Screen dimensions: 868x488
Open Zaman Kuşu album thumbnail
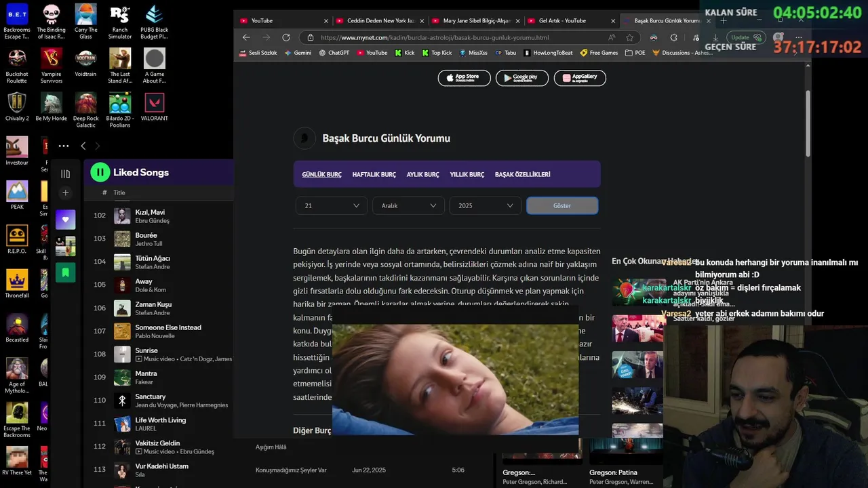pyautogui.click(x=122, y=308)
